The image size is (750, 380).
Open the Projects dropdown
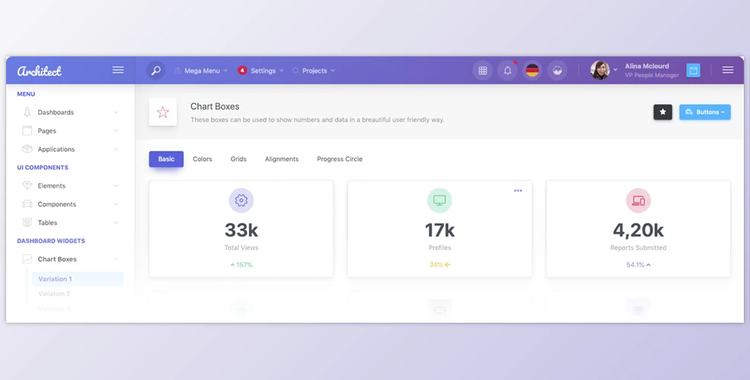[x=314, y=70]
